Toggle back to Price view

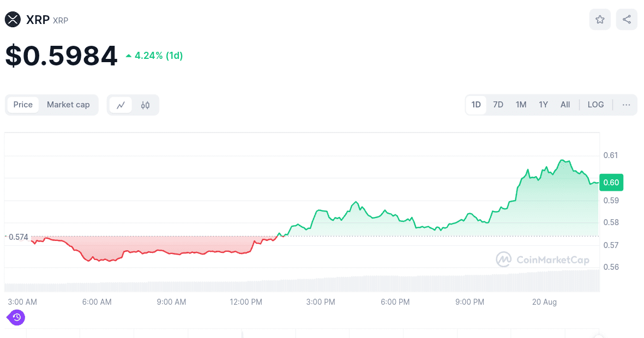point(23,104)
